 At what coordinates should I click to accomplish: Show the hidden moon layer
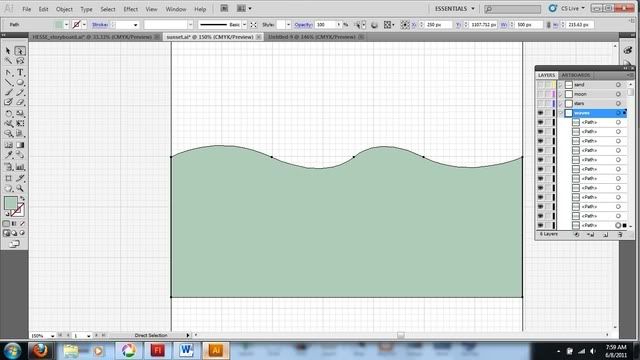pos(540,94)
